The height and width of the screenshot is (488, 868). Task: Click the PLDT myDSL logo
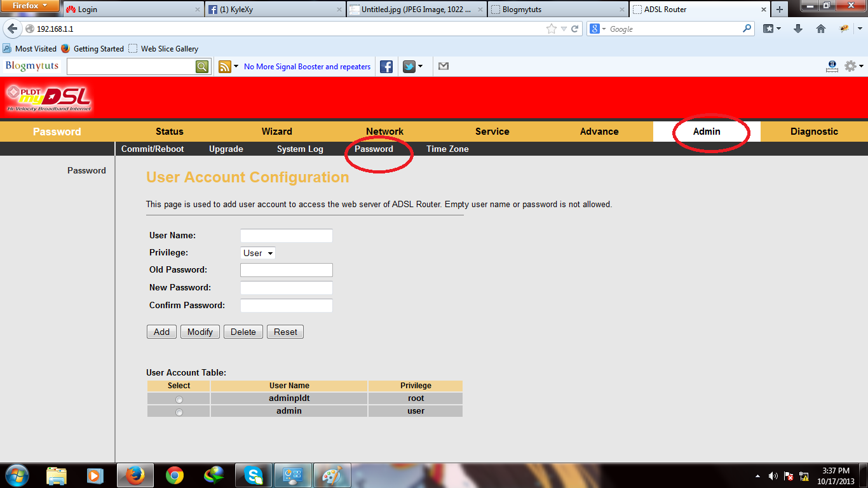(x=49, y=97)
